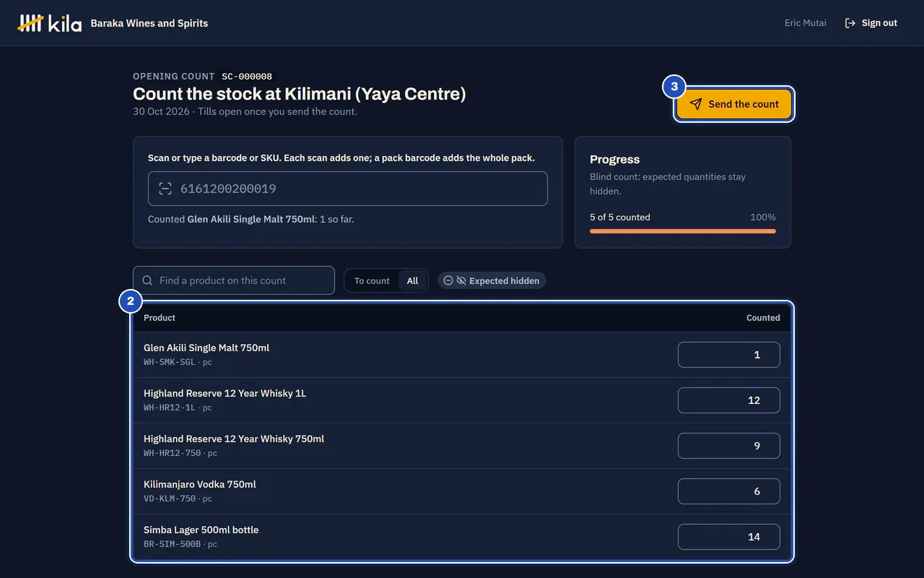
Task: Select Highland Reserve 12 Year Whisky 750ml name
Action: [234, 439]
